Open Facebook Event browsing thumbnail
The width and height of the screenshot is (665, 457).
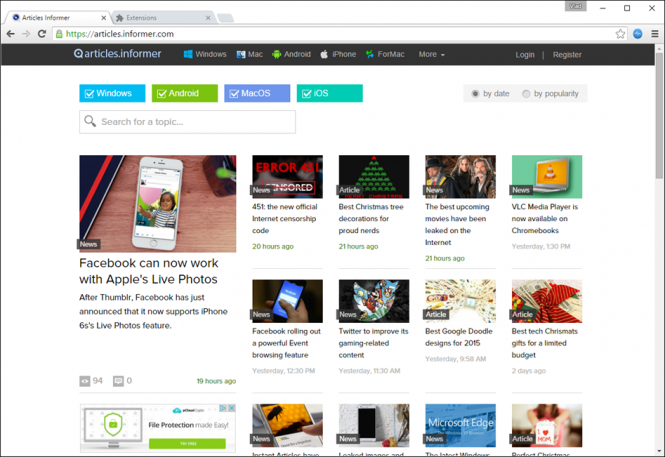(x=288, y=301)
